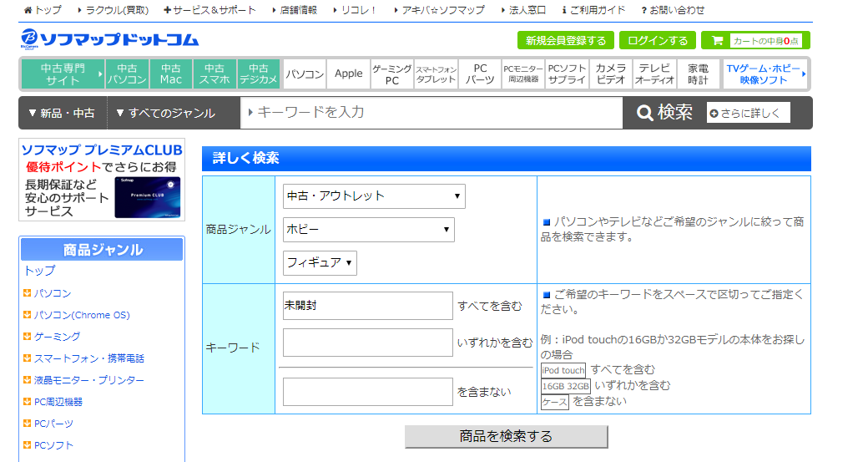868x462 pixels.
Task: Click the Sofmap.com logo
Action: (109, 39)
